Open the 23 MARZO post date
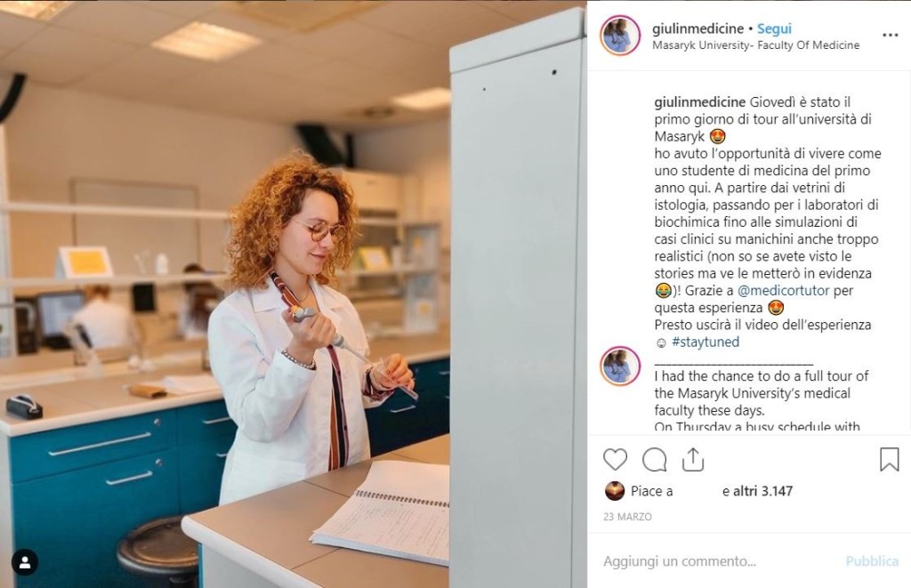This screenshot has height=588, width=911. click(627, 517)
